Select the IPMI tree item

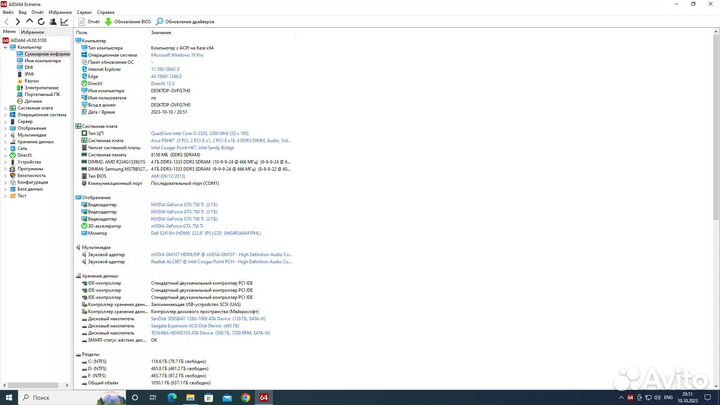pyautogui.click(x=29, y=74)
